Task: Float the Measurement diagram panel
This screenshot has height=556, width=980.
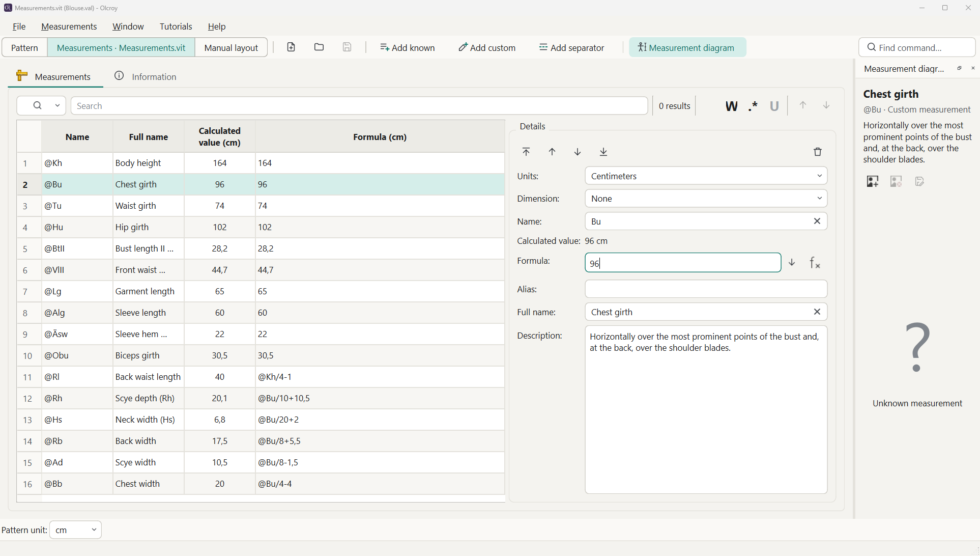Action: 959,68
